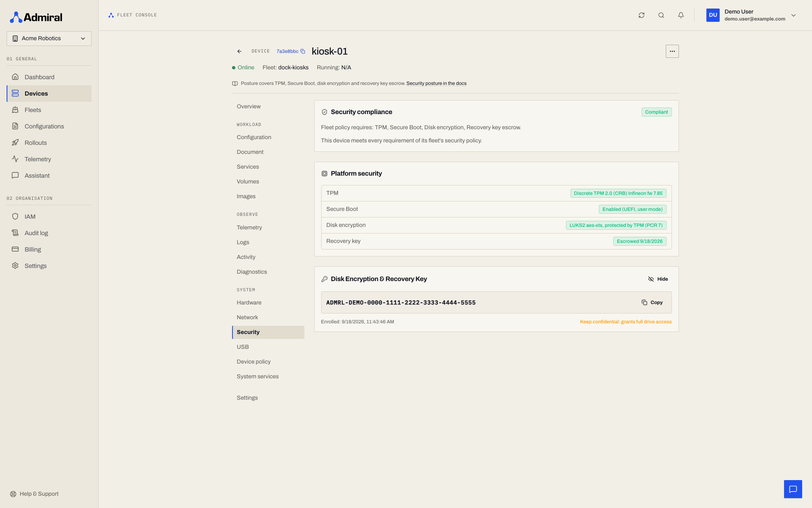Select the USB tab
812x508 pixels.
point(268,347)
